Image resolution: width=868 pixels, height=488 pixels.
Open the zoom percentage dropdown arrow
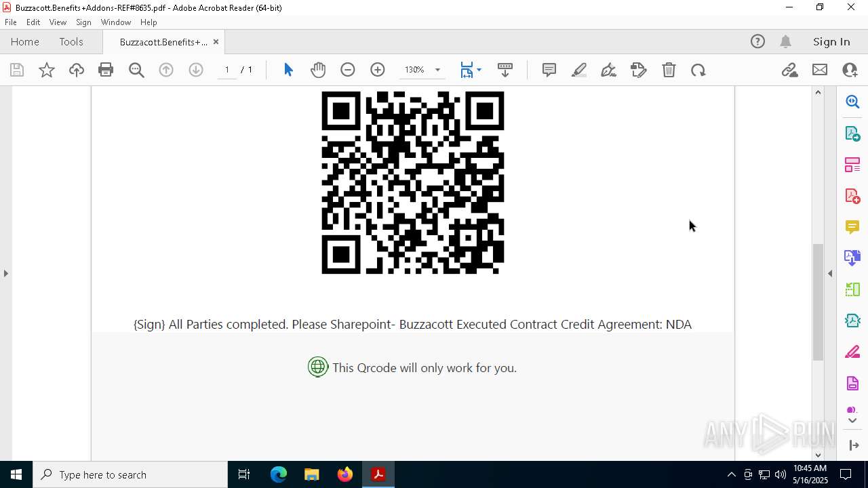tap(437, 70)
